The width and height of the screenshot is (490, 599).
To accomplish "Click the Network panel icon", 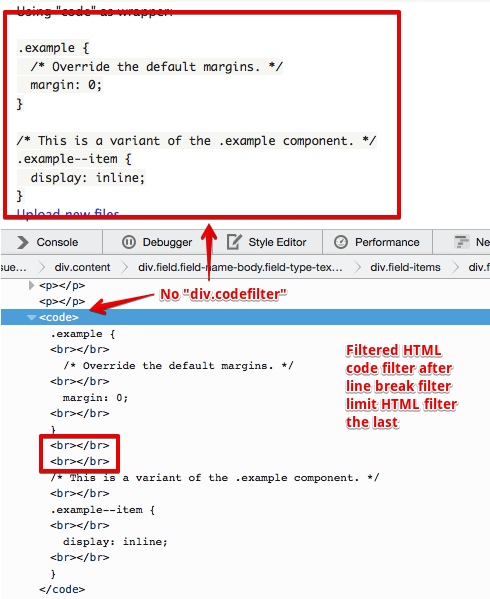I will point(461,242).
